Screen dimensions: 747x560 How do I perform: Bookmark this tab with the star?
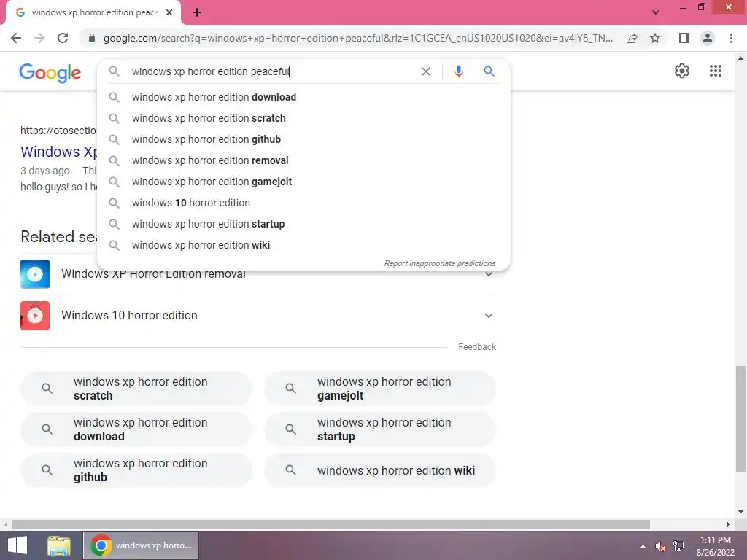(655, 38)
